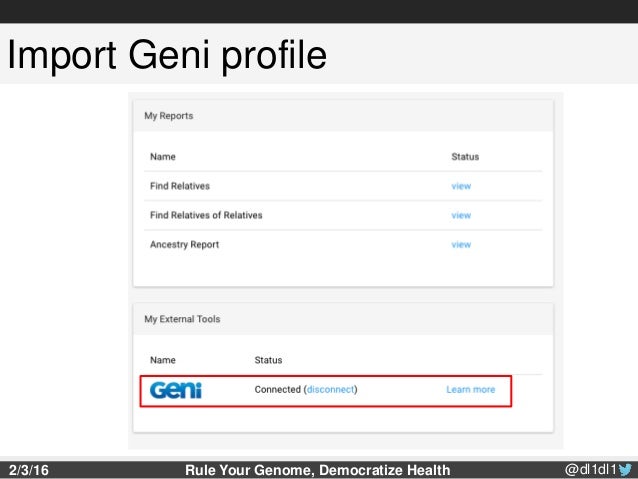This screenshot has width=638, height=479.
Task: Click the Twitter bird icon
Action: (625, 470)
